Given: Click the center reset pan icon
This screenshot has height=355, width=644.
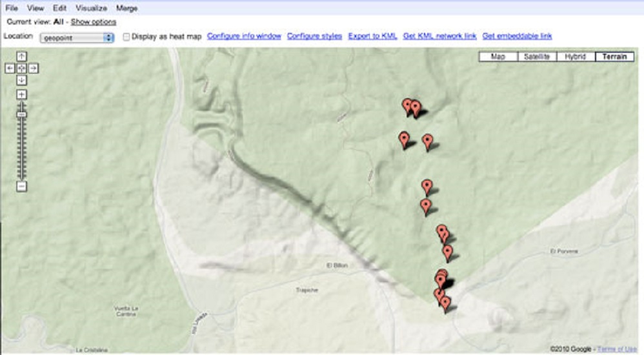Looking at the screenshot, I should pyautogui.click(x=21, y=68).
